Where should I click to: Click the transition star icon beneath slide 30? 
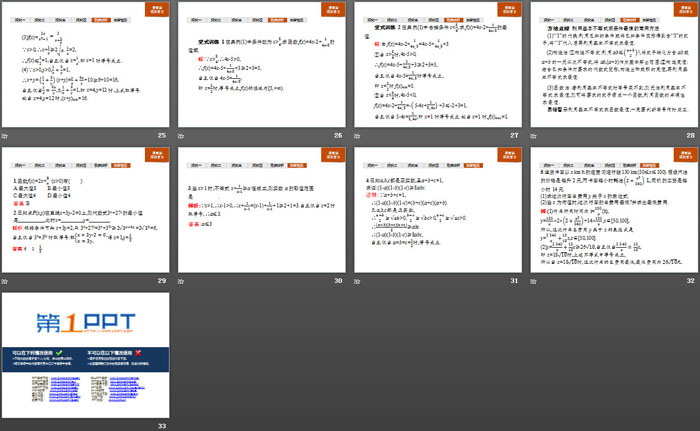[x=183, y=280]
